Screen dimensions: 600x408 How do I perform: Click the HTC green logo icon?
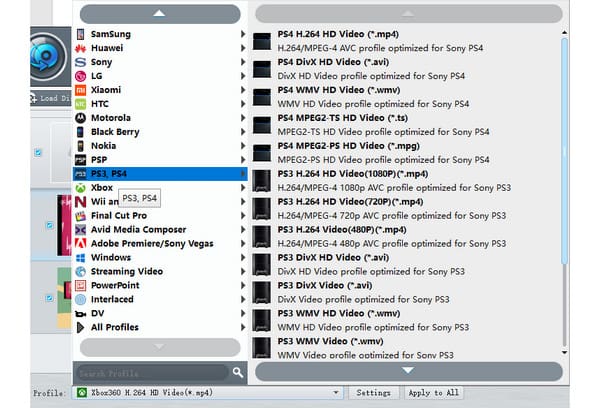(x=80, y=104)
